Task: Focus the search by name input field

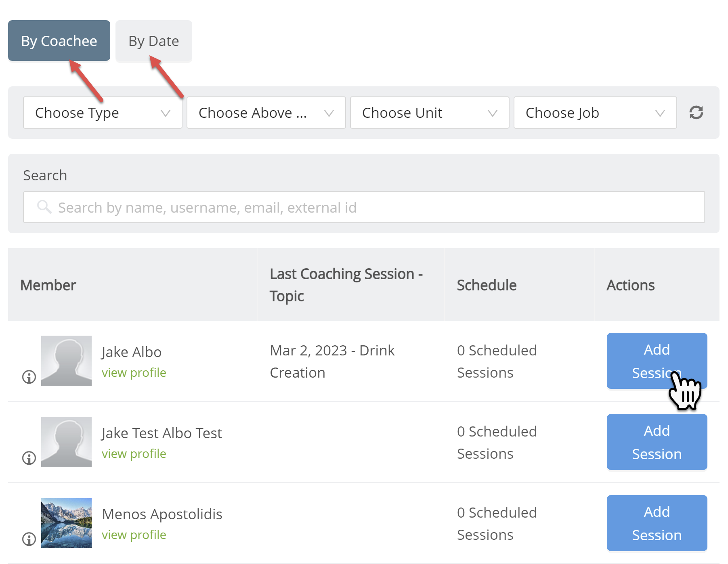Action: click(x=364, y=207)
